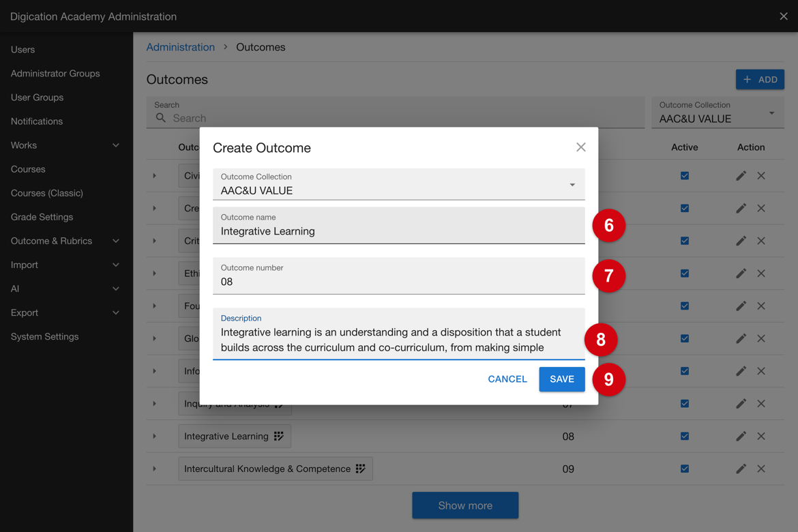Click rubric icon beside Intercultural Knowledge & Competence

(360, 469)
